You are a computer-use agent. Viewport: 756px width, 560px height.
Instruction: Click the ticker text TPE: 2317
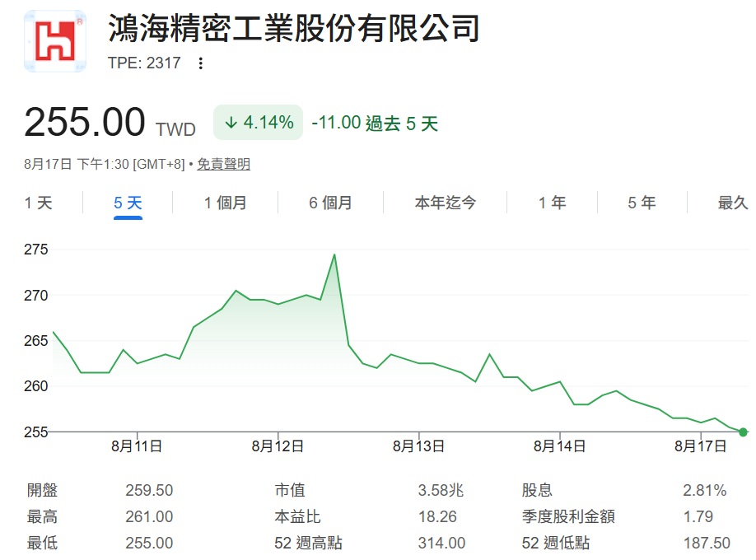144,63
